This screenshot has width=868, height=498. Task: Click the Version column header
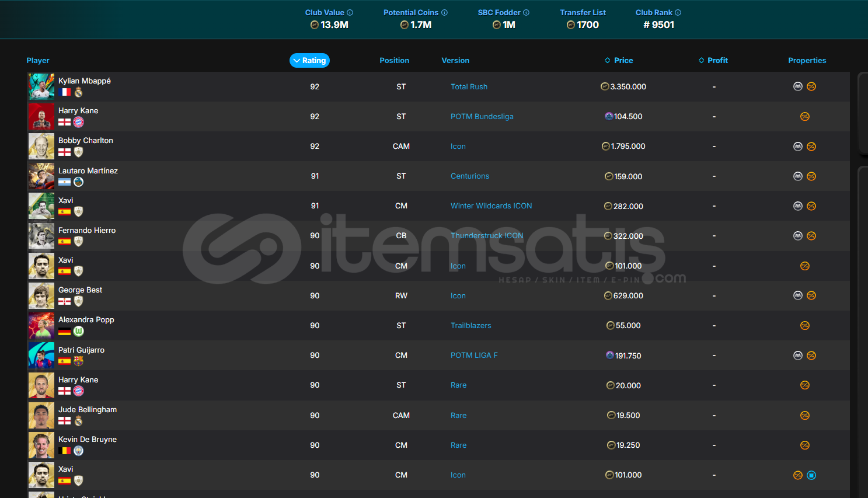click(x=455, y=60)
